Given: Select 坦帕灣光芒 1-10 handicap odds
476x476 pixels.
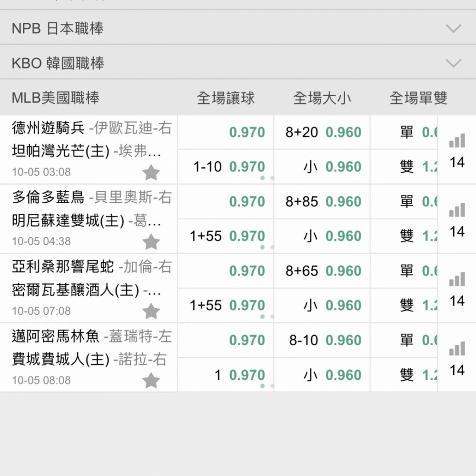Looking at the screenshot, I should pyautogui.click(x=226, y=167).
